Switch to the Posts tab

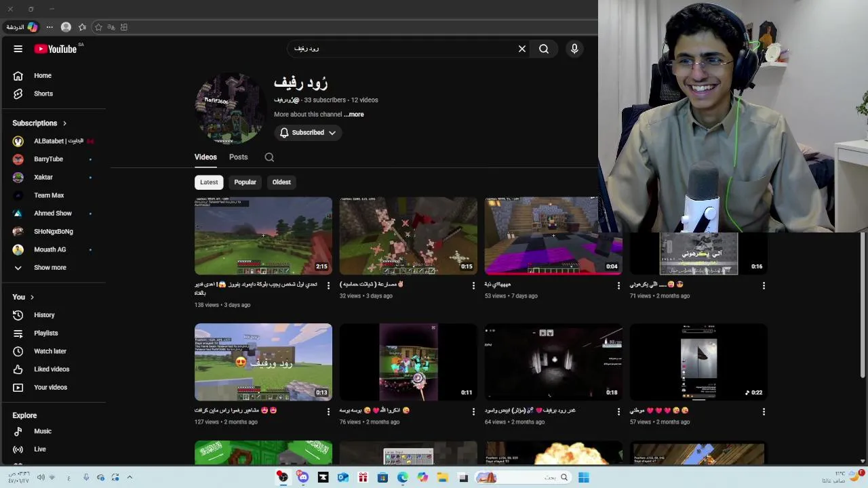(x=238, y=157)
